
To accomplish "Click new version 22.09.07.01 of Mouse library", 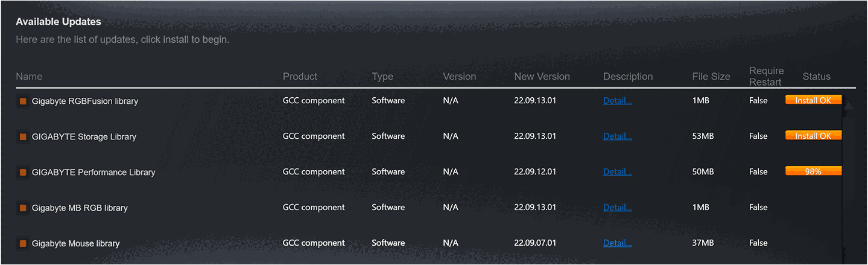I will point(535,243).
